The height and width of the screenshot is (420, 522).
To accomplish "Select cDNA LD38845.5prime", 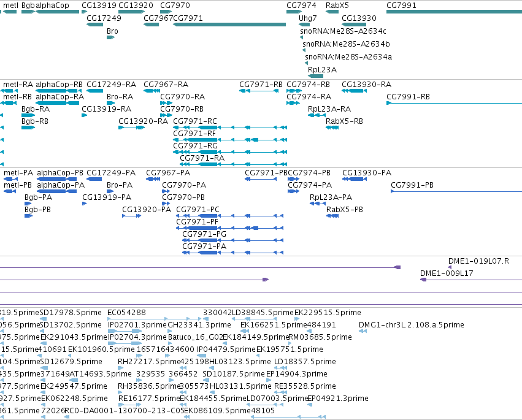I will point(263,313).
